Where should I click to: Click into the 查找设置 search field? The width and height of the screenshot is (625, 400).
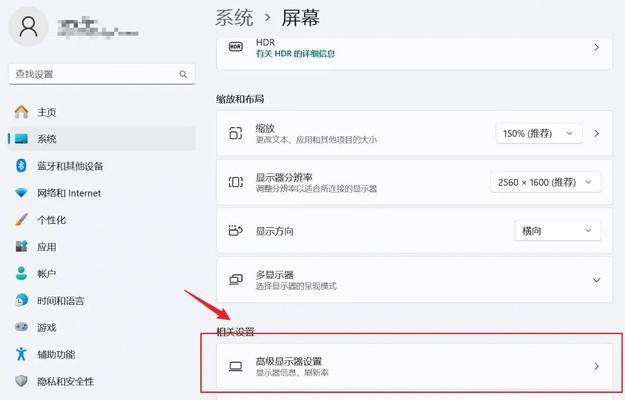102,74
